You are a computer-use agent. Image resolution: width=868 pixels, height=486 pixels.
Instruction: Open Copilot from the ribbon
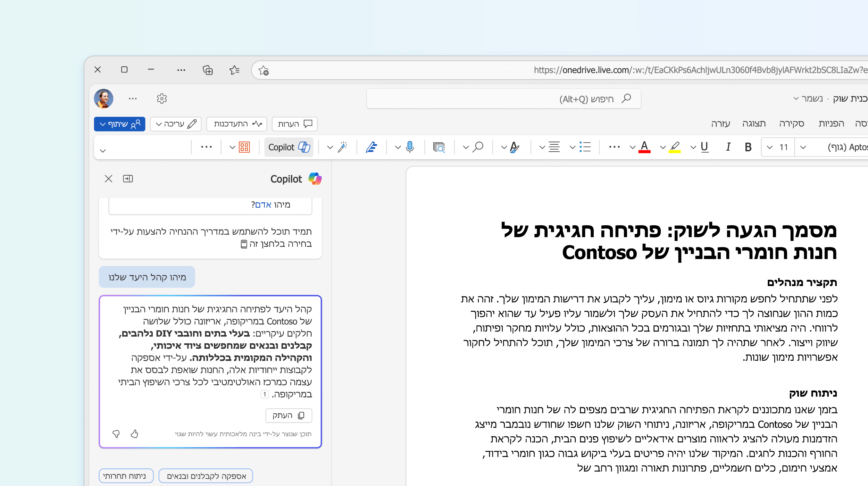289,147
